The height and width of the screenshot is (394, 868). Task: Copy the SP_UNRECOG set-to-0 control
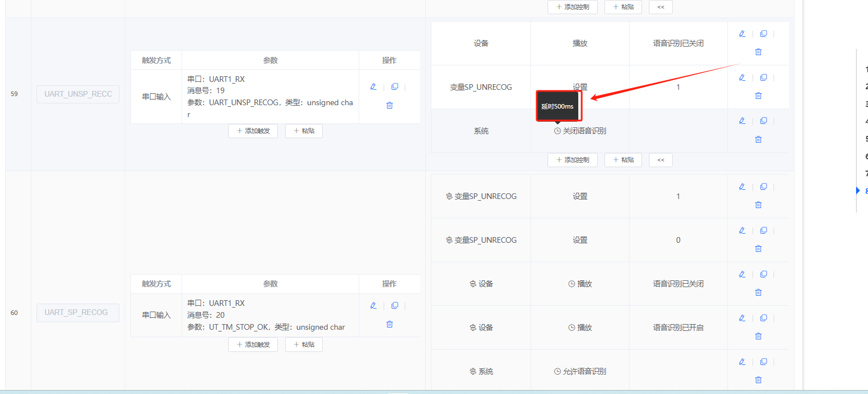point(763,230)
